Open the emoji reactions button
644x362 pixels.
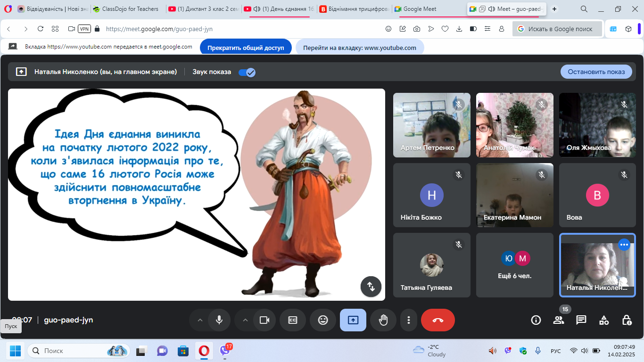[323, 320]
